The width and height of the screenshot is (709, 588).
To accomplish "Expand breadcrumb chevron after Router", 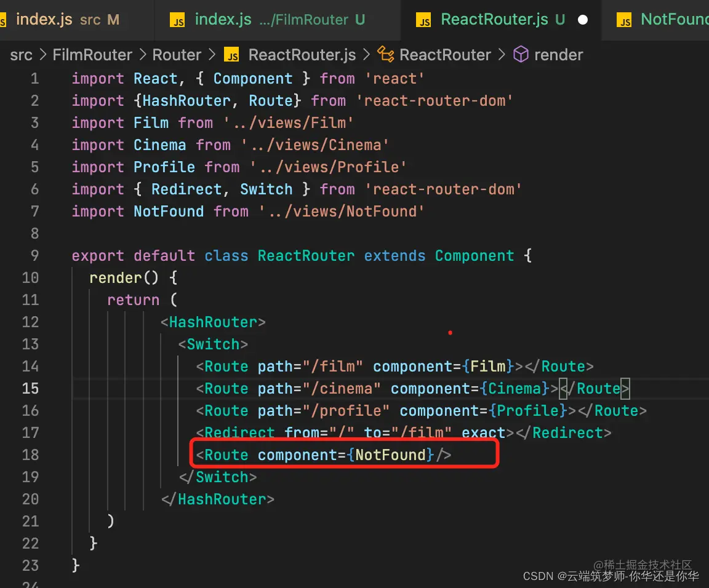I will pos(212,55).
